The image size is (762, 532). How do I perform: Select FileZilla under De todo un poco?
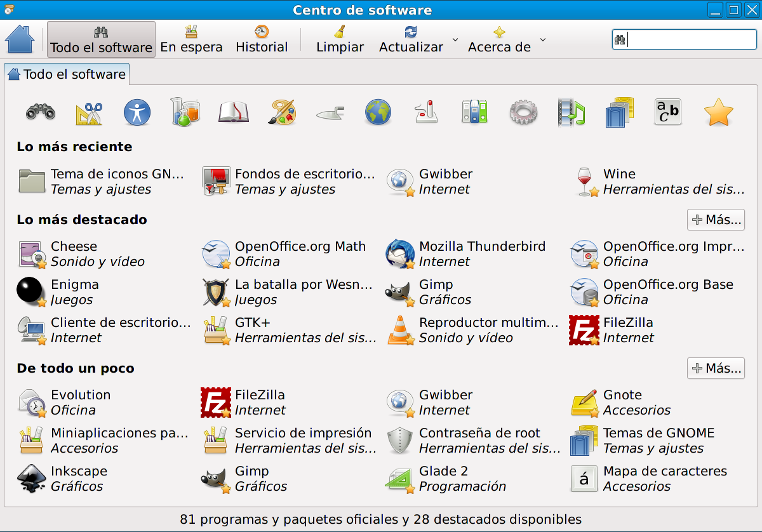pos(243,402)
